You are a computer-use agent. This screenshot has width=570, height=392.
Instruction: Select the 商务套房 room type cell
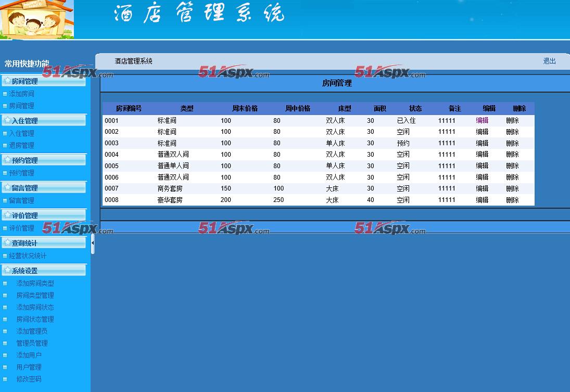click(x=170, y=188)
